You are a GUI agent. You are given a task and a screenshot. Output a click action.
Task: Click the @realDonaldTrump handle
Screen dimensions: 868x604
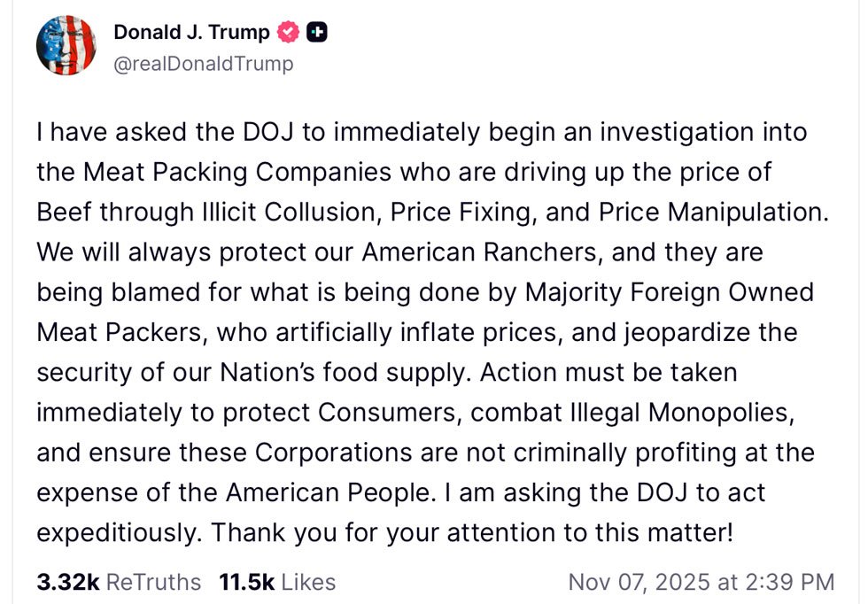pos(204,65)
